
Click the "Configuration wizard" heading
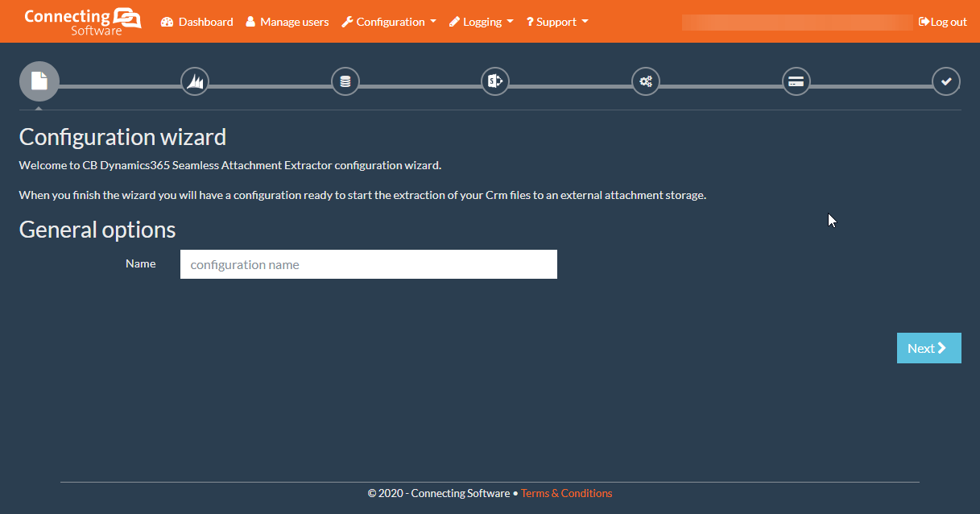click(122, 137)
